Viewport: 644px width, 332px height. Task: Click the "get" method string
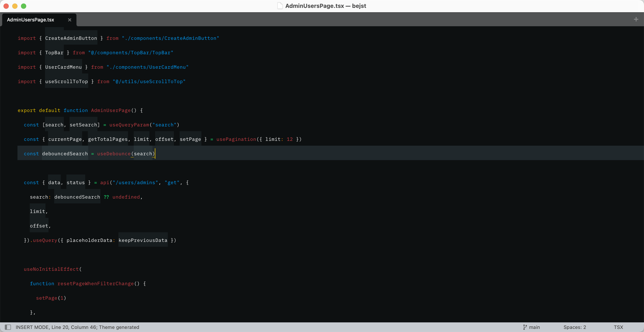pyautogui.click(x=172, y=183)
